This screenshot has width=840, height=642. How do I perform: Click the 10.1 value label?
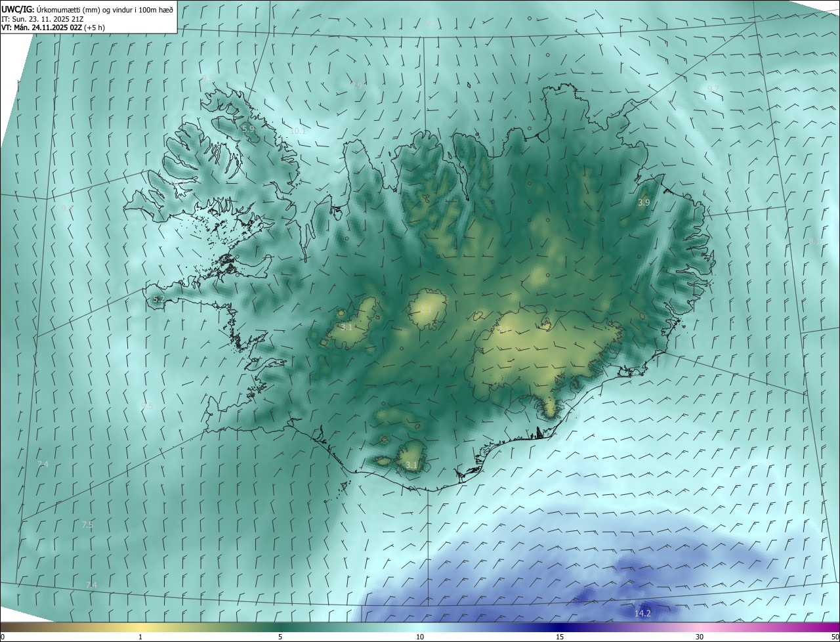click(x=298, y=131)
